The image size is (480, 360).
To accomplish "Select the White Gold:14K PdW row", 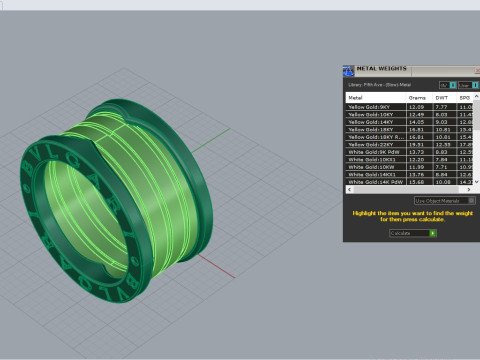I will (409, 182).
